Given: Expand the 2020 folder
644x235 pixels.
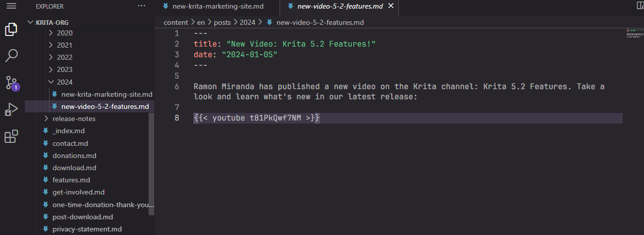Looking at the screenshot, I should [x=64, y=33].
